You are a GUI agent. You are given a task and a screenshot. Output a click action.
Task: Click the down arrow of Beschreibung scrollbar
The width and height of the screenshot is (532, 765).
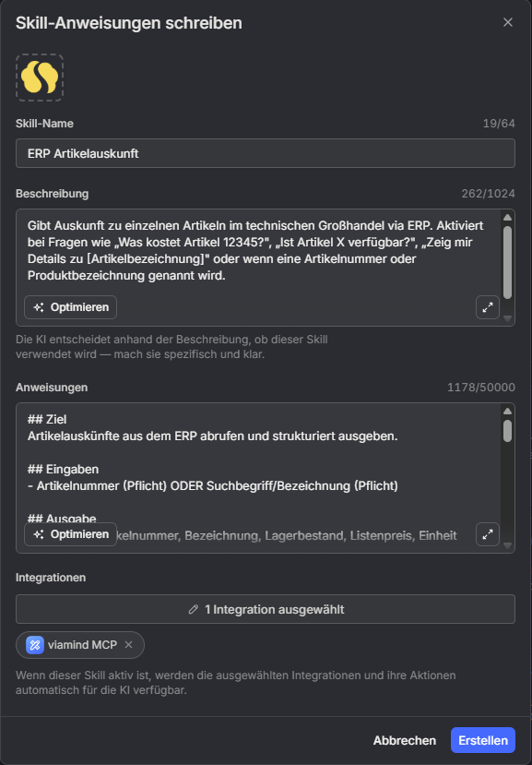click(x=508, y=317)
